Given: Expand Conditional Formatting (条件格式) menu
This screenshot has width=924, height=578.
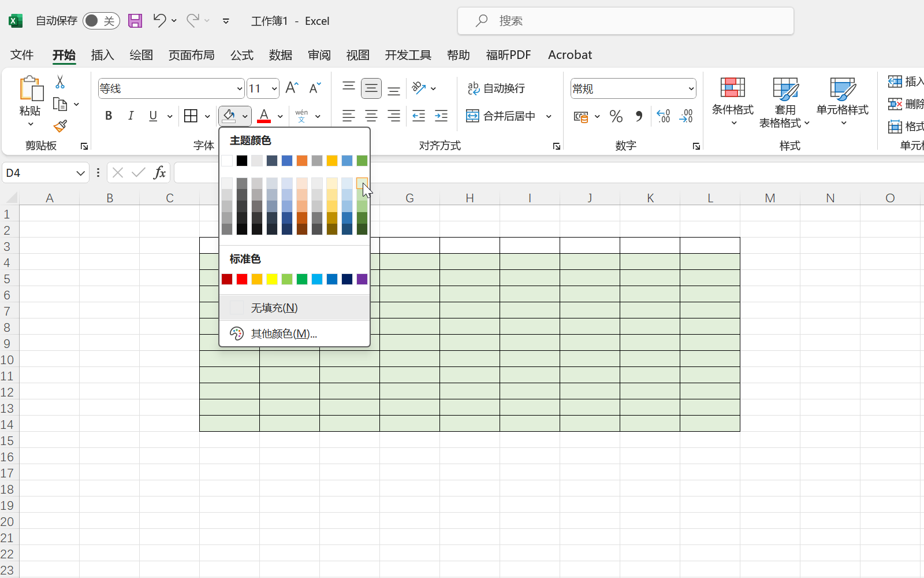Looking at the screenshot, I should (733, 102).
